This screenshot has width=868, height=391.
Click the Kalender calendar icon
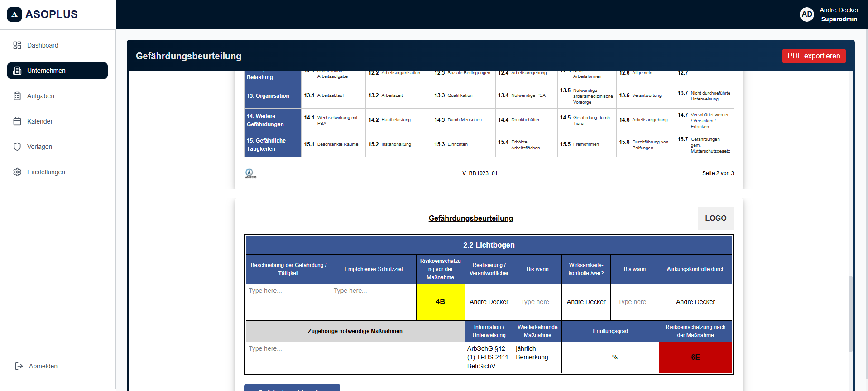coord(17,121)
